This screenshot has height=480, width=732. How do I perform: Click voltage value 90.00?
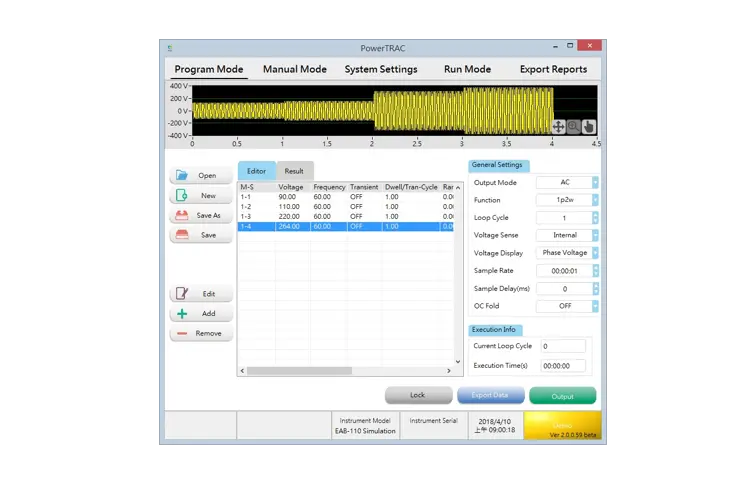click(x=287, y=197)
